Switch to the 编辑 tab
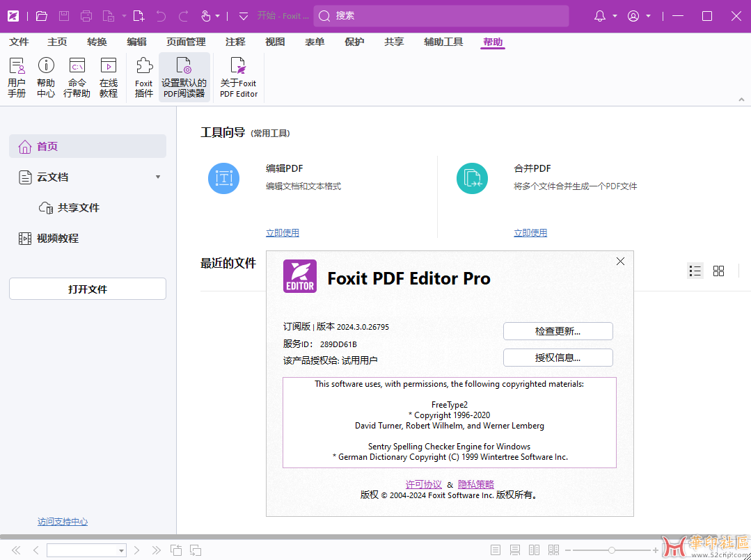This screenshot has height=560, width=751. coord(136,42)
